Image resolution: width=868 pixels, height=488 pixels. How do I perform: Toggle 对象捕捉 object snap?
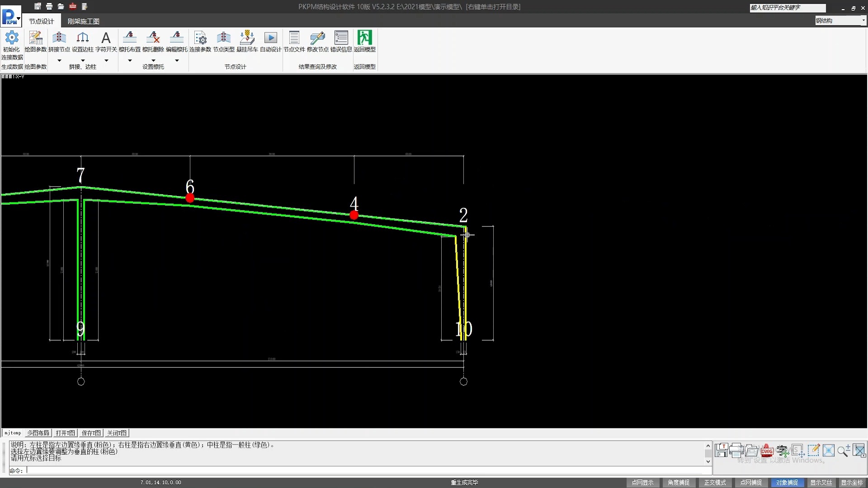pyautogui.click(x=787, y=483)
